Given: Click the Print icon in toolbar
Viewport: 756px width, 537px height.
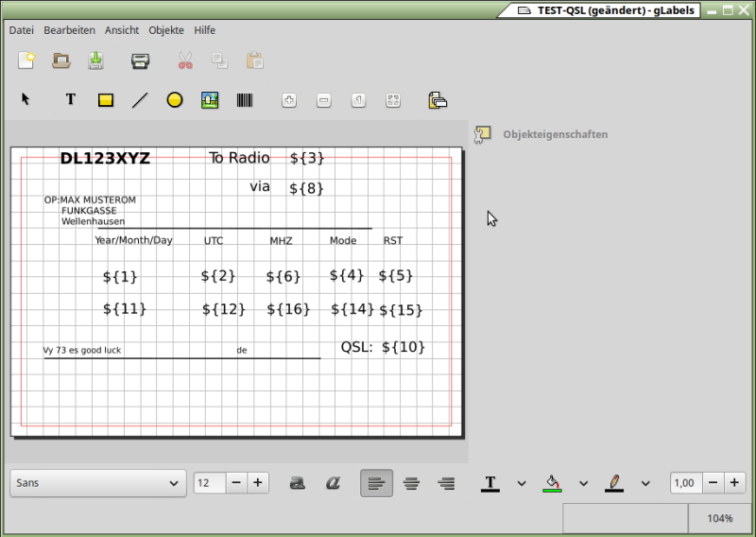Looking at the screenshot, I should click(140, 61).
